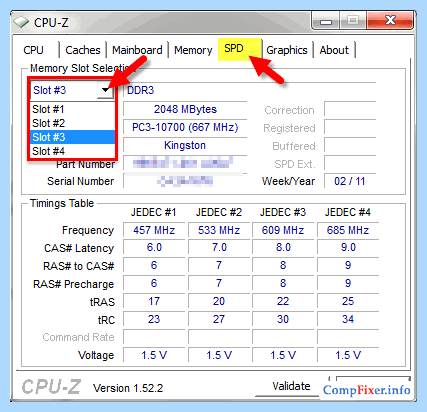Image resolution: width=427 pixels, height=412 pixels.
Task: Click the PC3-10700 (667 MHz) bandwidth value
Action: pyautogui.click(x=185, y=127)
